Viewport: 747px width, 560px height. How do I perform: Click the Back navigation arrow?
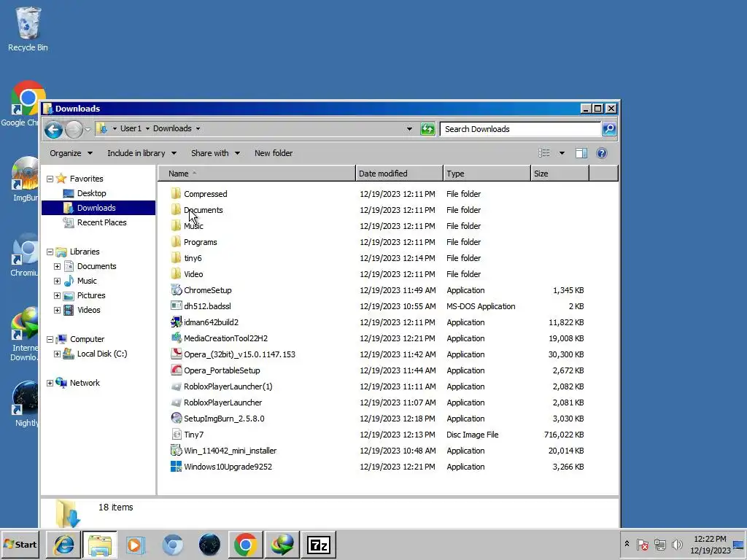53,129
